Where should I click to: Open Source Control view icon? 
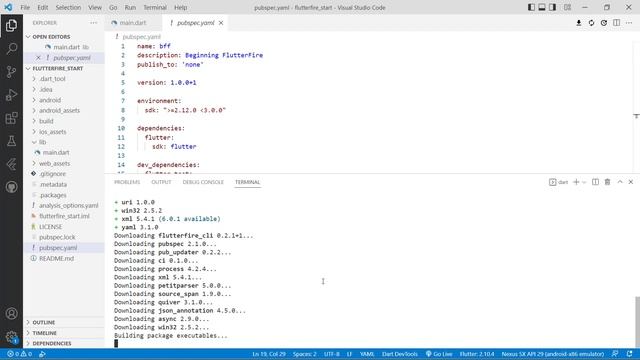11,72
